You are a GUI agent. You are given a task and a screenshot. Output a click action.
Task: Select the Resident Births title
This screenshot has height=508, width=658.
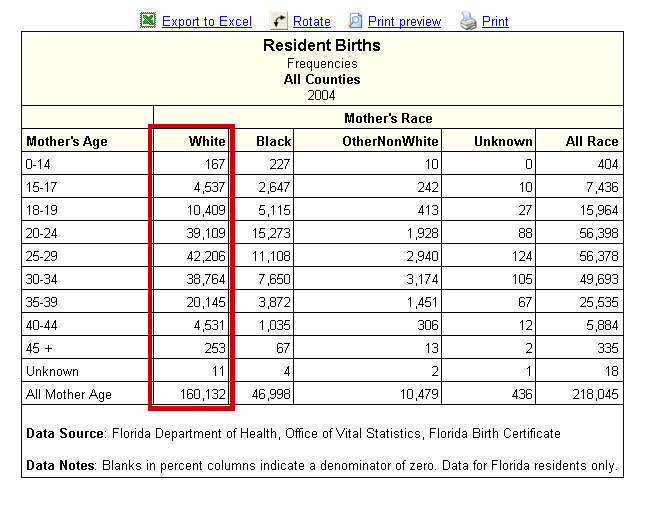tap(322, 45)
